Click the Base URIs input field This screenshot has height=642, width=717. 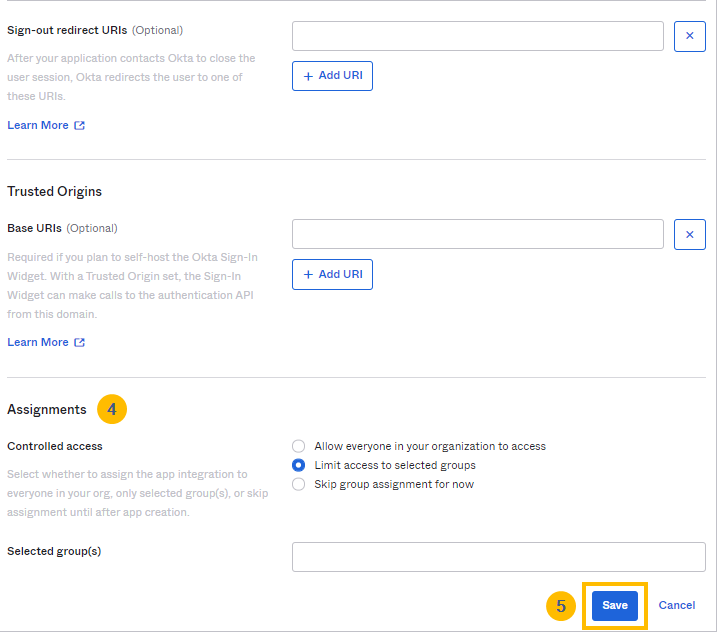point(477,234)
